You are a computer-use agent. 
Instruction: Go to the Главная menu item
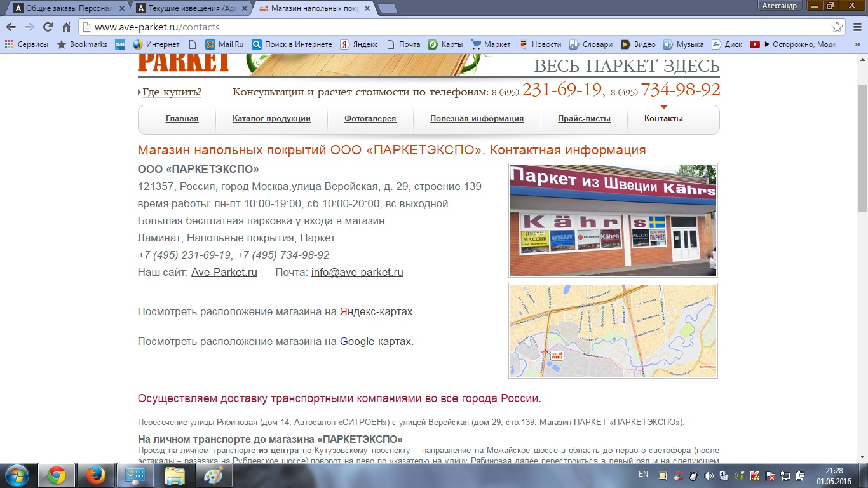[182, 119]
